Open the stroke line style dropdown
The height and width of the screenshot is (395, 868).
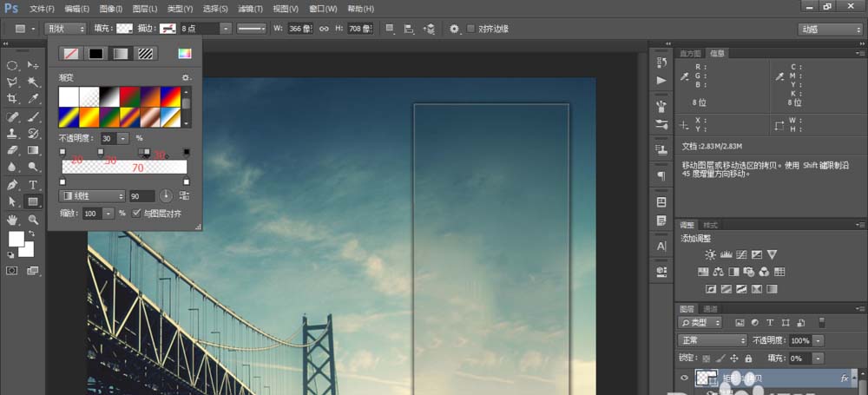[x=252, y=29]
